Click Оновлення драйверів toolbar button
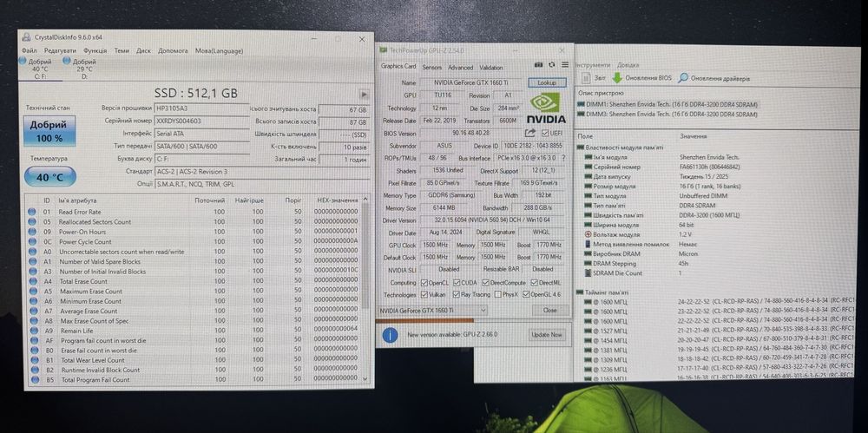 tap(714, 78)
